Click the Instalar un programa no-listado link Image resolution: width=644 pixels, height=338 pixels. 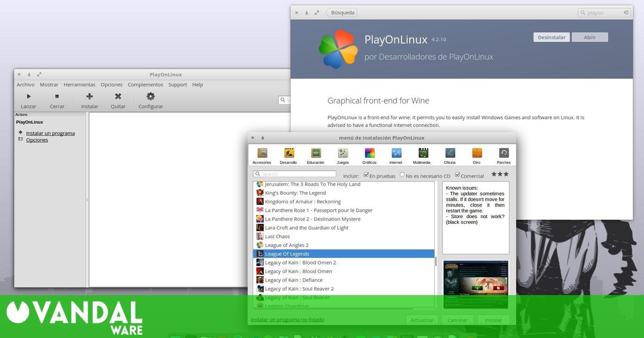(x=288, y=319)
